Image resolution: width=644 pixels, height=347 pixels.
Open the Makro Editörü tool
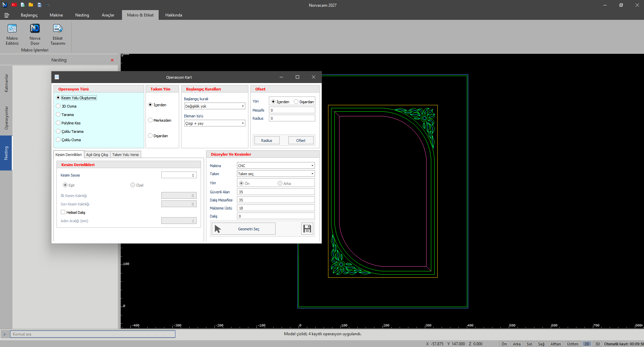(x=12, y=34)
